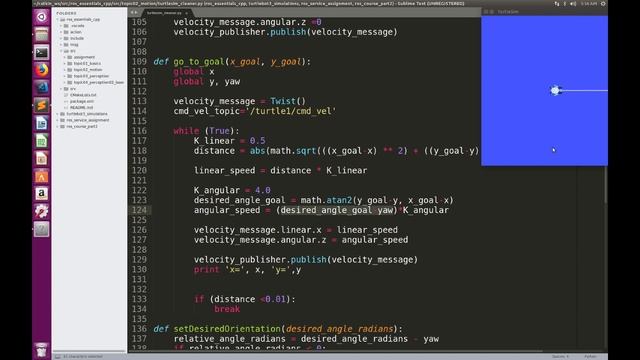This screenshot has height=360, width=640.
Task: Click K_linear value 0.5
Action: 258,141
